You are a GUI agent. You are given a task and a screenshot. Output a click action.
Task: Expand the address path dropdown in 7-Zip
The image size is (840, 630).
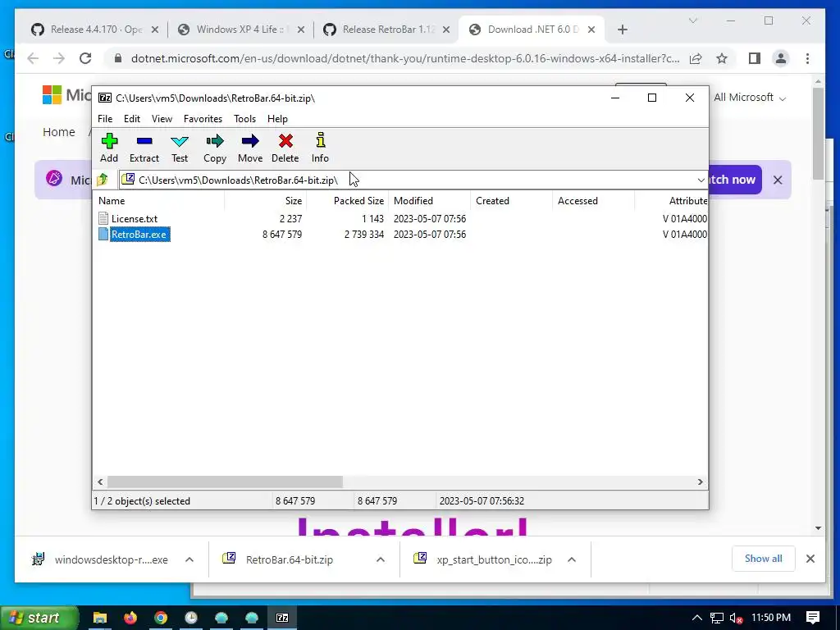tap(701, 180)
